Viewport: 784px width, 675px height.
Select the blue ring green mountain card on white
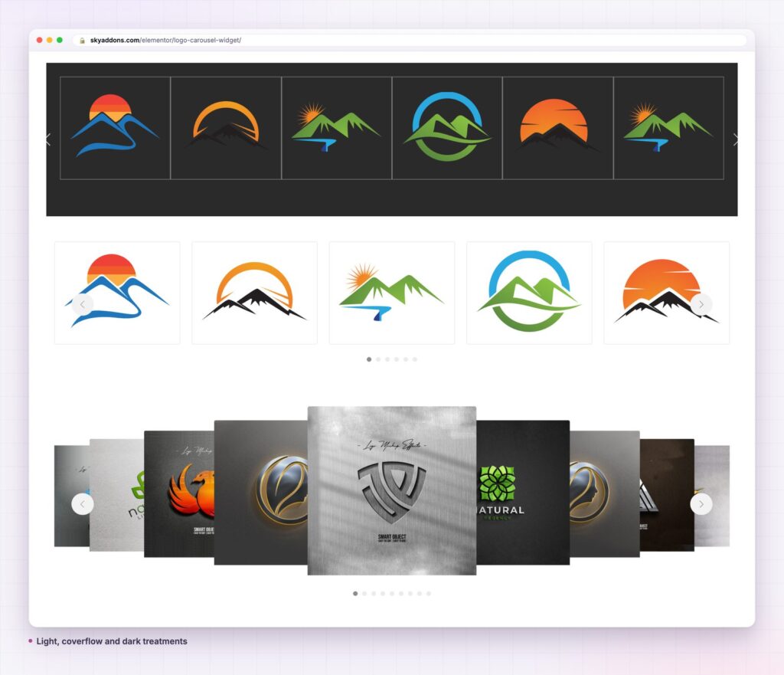tap(529, 293)
